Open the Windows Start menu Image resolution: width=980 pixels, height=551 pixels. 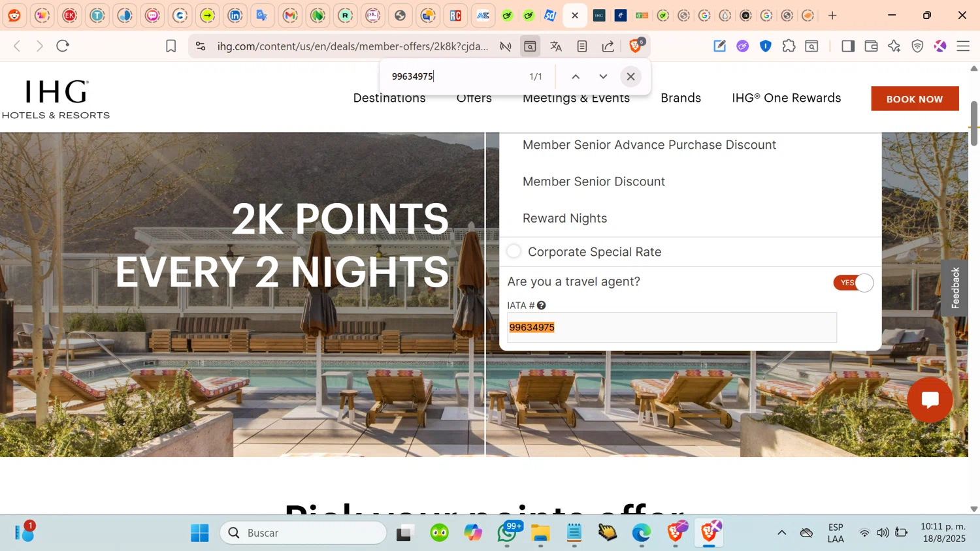pyautogui.click(x=200, y=533)
